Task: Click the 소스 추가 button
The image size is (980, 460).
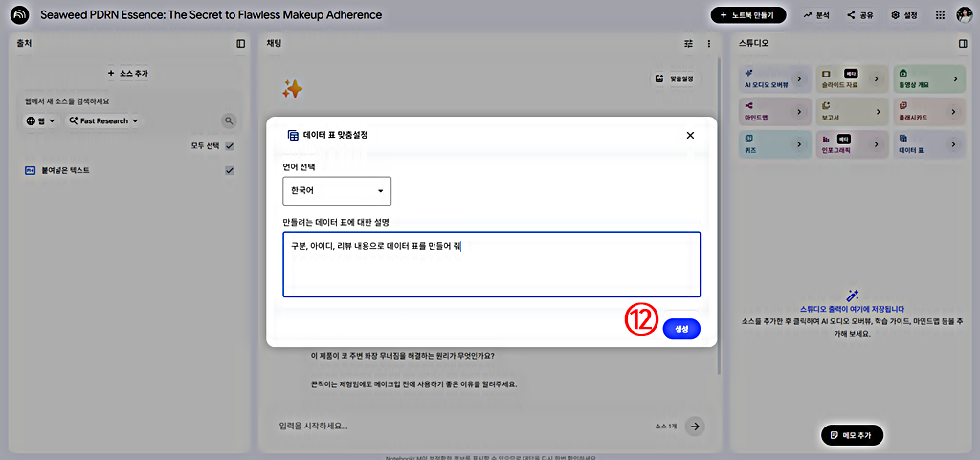Action: (x=128, y=73)
